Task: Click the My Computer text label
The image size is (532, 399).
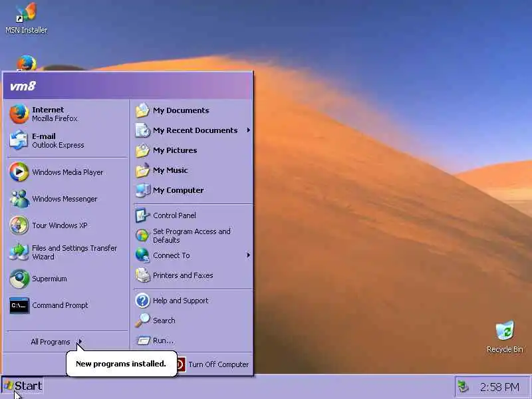Action: tap(178, 190)
